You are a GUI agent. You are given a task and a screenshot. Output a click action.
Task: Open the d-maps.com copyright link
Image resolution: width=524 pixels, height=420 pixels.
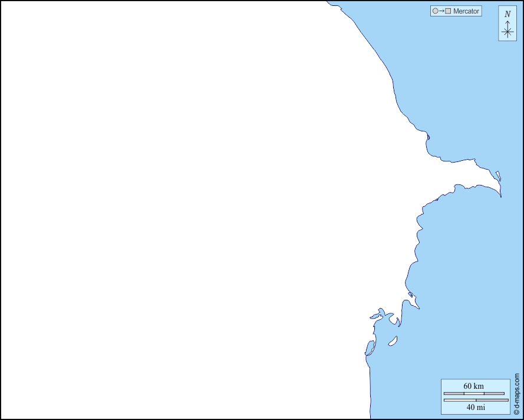point(517,394)
